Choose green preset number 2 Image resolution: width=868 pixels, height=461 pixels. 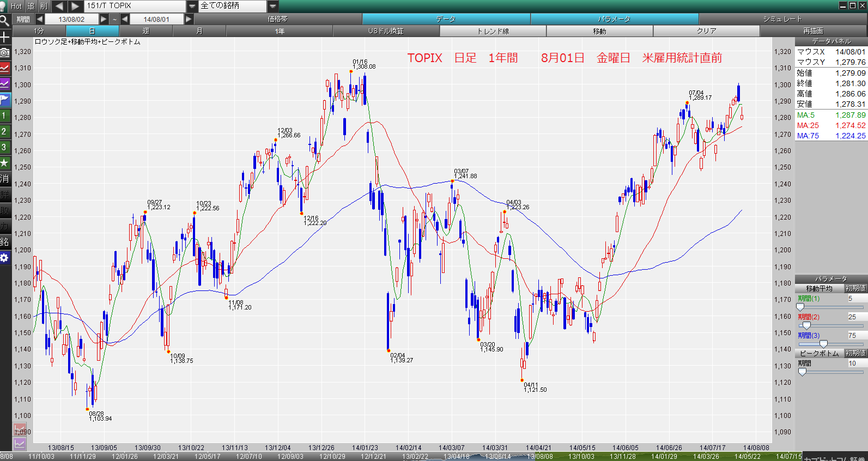5,131
